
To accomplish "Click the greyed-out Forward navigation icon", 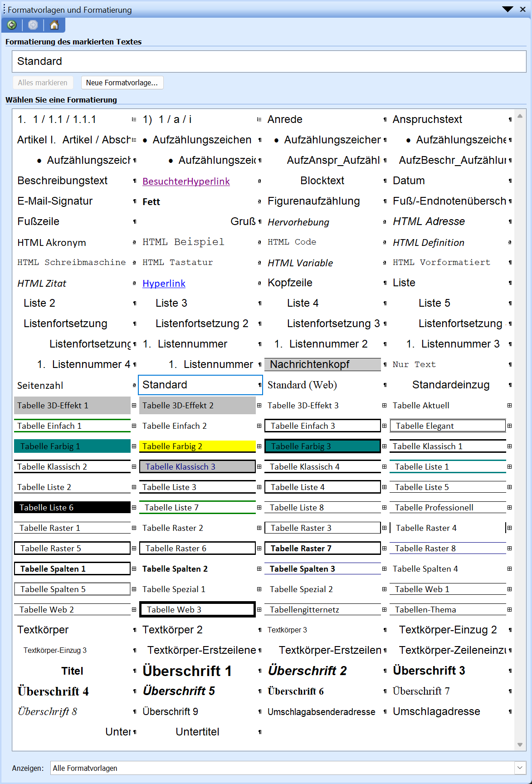I will (x=33, y=25).
